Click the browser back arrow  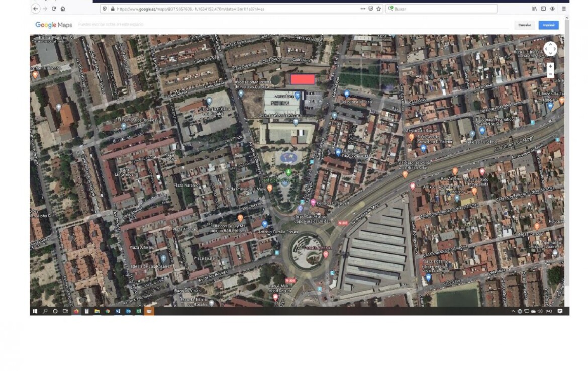pyautogui.click(x=35, y=9)
